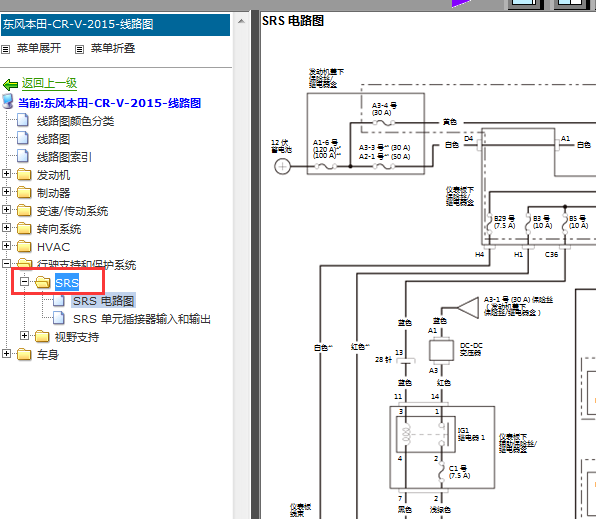Image resolution: width=596 pixels, height=519 pixels.
Task: Open the 线路图 document item
Action: [53, 139]
